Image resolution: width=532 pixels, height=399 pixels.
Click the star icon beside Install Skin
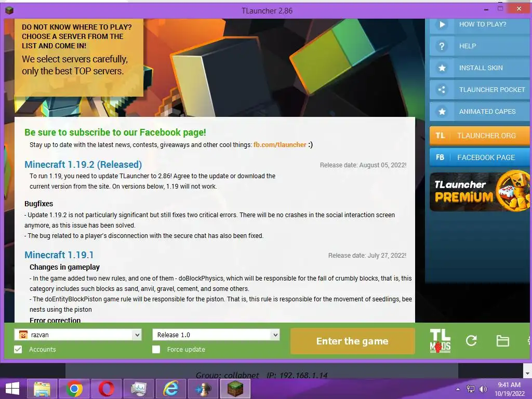tap(442, 68)
